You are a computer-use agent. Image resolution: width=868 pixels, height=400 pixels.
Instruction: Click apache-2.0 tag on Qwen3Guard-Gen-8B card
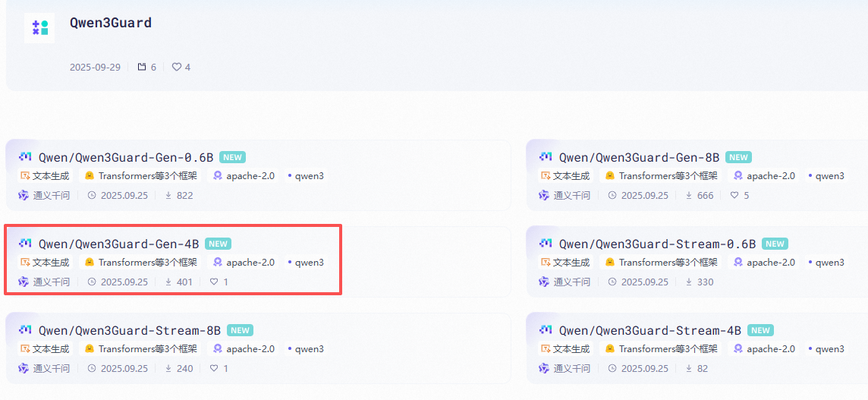tap(764, 176)
